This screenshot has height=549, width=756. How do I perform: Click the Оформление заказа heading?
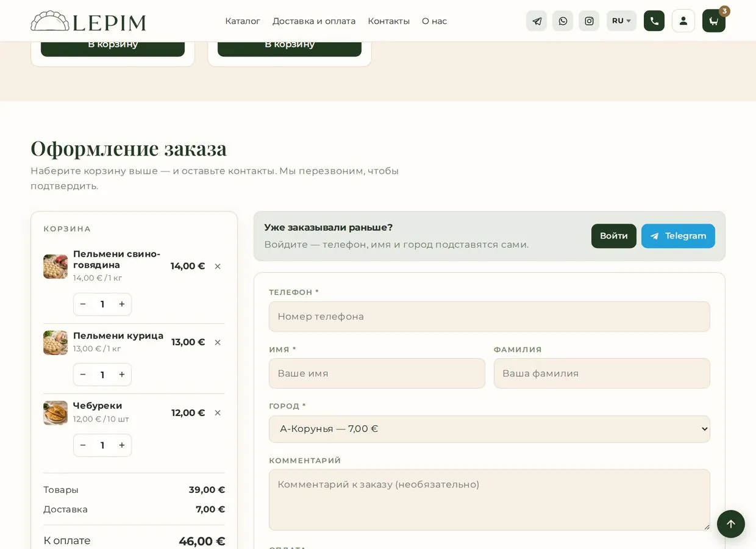[129, 148]
